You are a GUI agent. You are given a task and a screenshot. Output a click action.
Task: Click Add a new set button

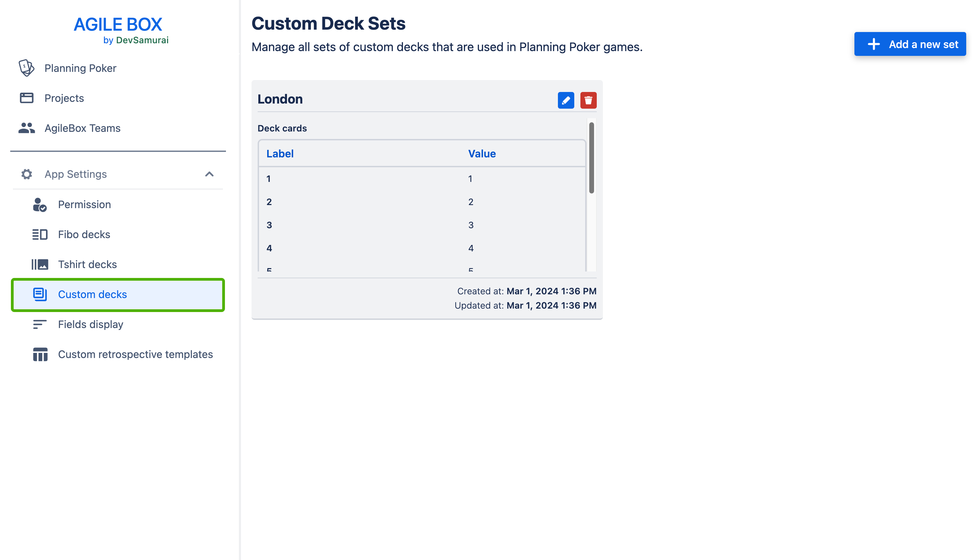pyautogui.click(x=910, y=44)
